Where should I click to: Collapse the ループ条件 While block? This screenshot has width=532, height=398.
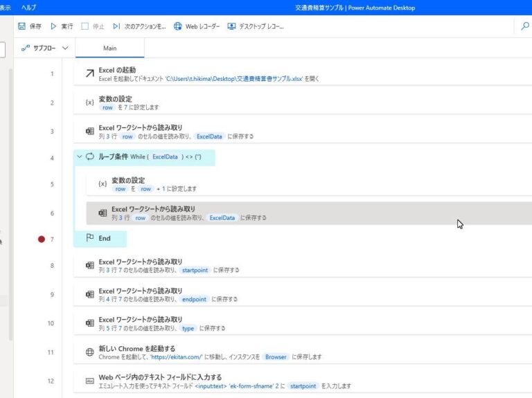point(80,156)
